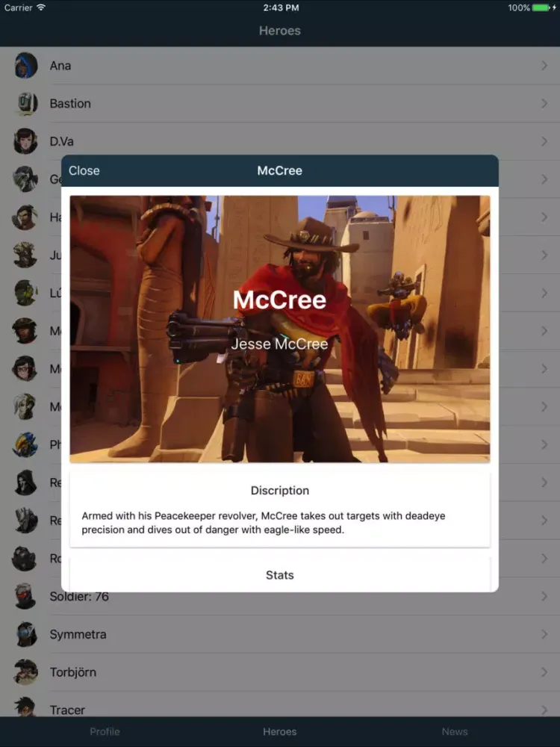Tap Tracer's avatar icon
This screenshot has width=560, height=747.
(x=25, y=707)
